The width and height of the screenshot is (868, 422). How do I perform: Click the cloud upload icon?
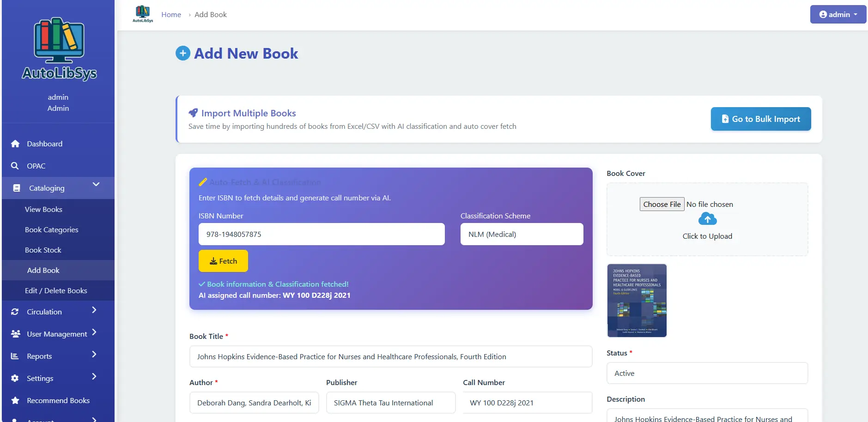tap(707, 219)
